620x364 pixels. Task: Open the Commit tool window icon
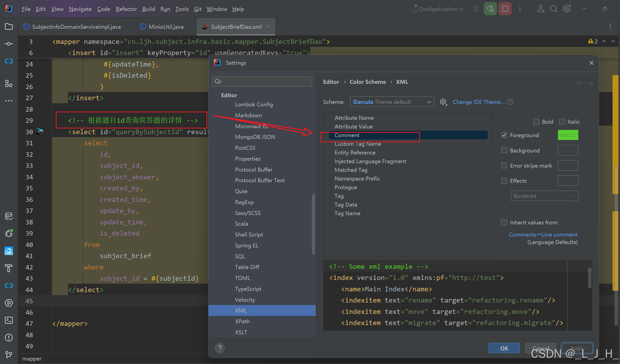pos(9,44)
